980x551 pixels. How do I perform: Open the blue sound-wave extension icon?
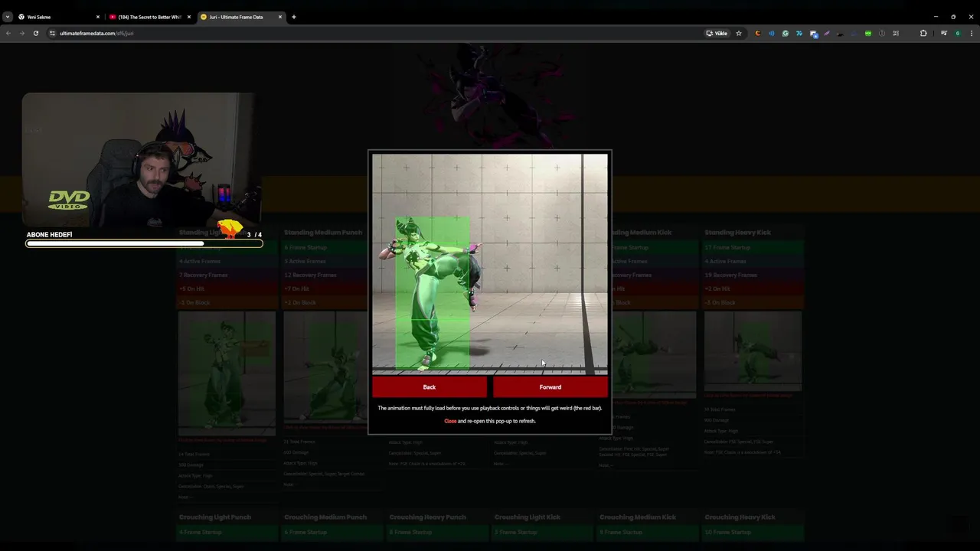(772, 33)
